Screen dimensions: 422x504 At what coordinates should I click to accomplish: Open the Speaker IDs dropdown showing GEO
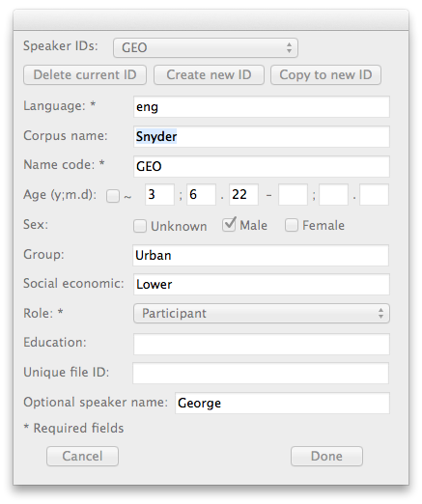click(206, 48)
